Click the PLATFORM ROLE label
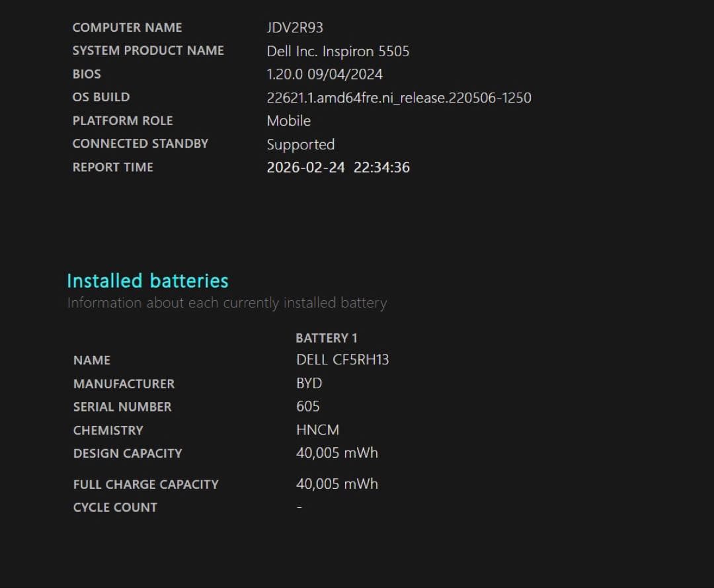This screenshot has width=714, height=588. pyautogui.click(x=122, y=120)
